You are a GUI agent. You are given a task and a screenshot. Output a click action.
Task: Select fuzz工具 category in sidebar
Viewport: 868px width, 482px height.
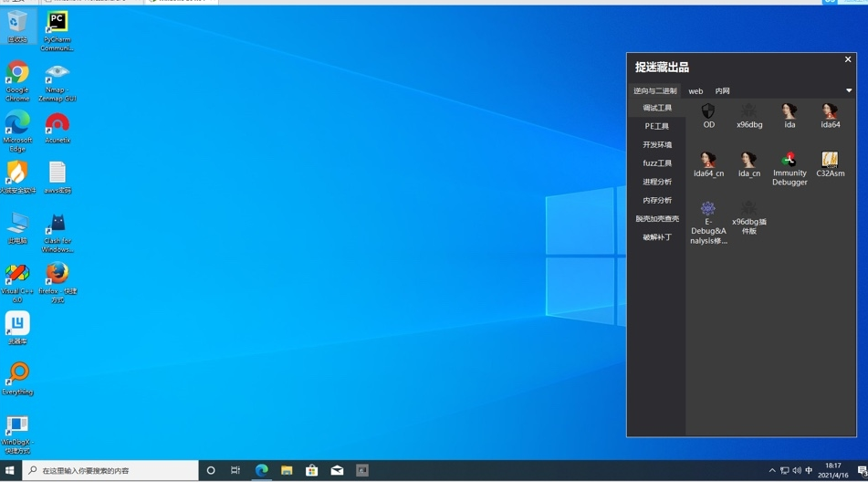[x=656, y=162]
